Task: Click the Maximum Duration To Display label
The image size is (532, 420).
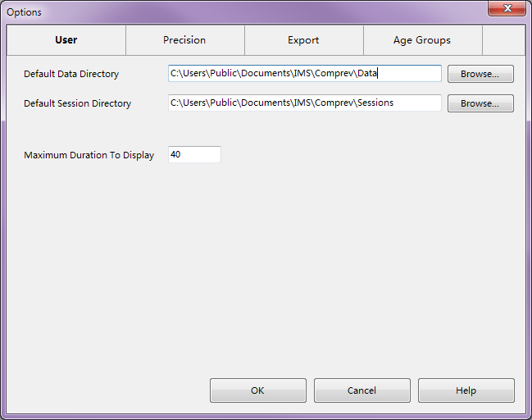Action: 89,155
